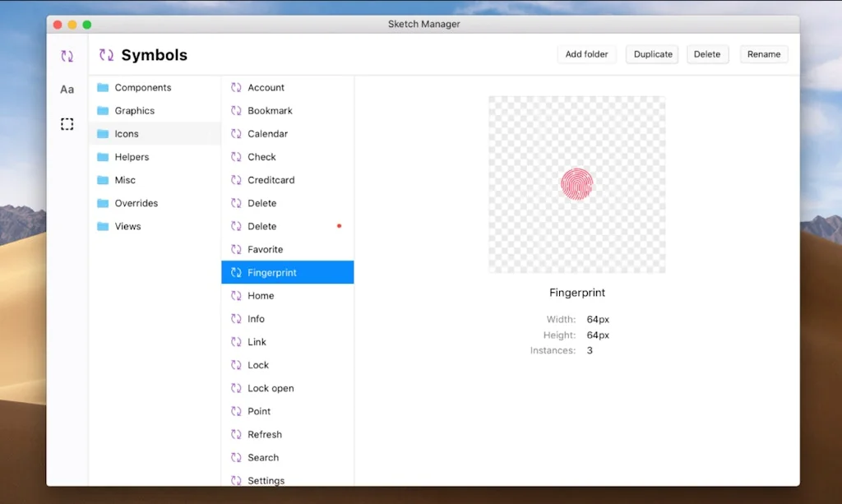The width and height of the screenshot is (842, 504).
Task: Click the symbol icon beside Fingerprint
Action: tap(235, 272)
